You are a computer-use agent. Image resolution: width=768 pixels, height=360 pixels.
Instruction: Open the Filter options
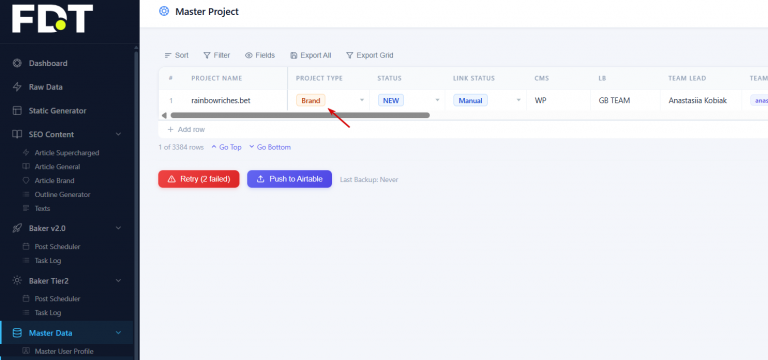(216, 55)
